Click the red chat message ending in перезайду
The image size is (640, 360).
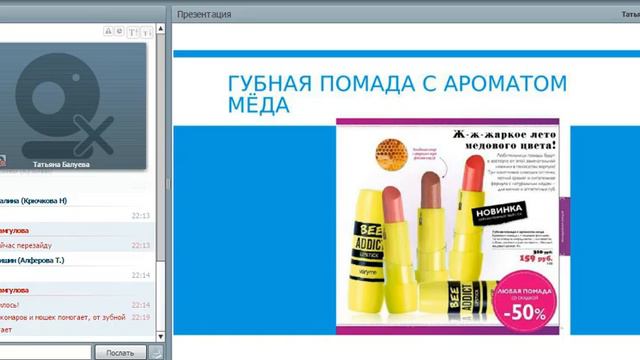(x=26, y=245)
